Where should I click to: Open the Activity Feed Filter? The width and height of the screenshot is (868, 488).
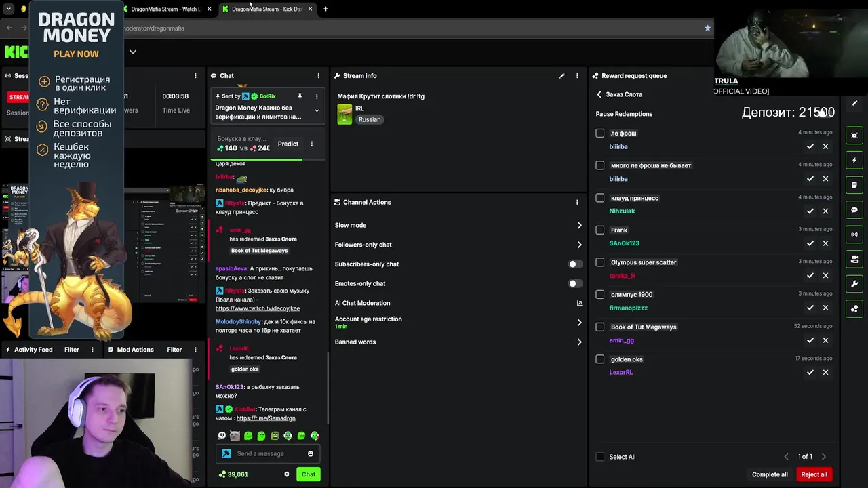71,350
